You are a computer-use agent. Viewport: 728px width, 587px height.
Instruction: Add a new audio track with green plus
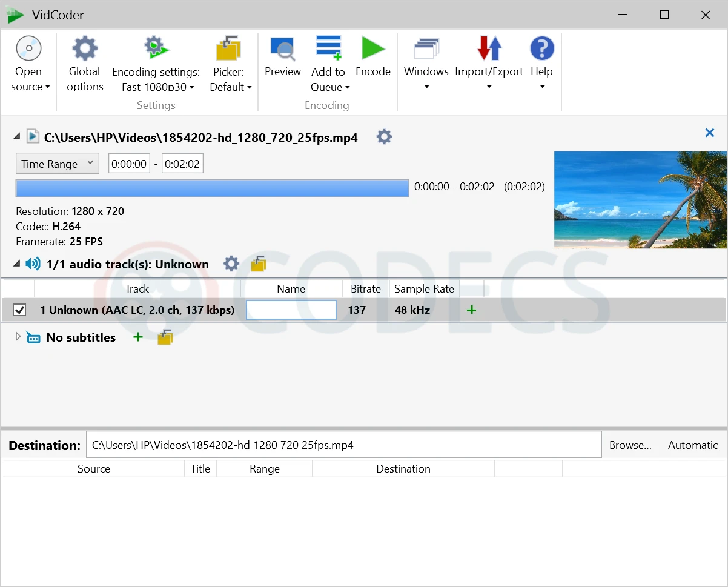pyautogui.click(x=471, y=310)
